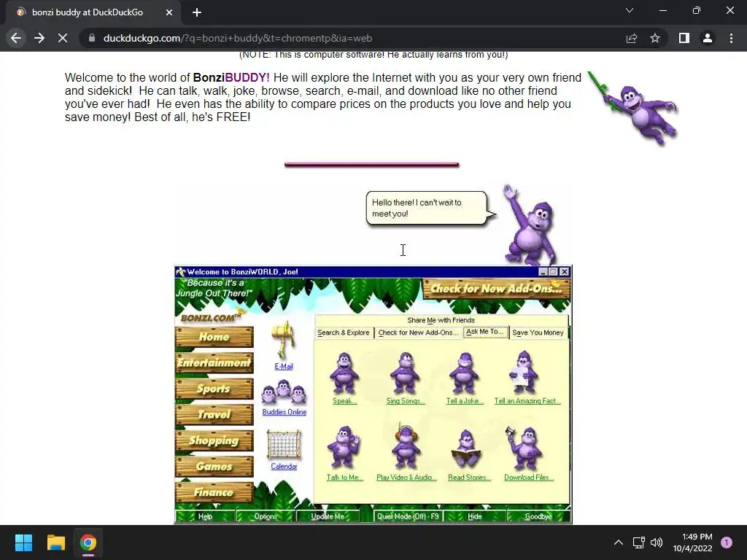Open the Calendar link
Screen dimensions: 747x560
pos(284,466)
